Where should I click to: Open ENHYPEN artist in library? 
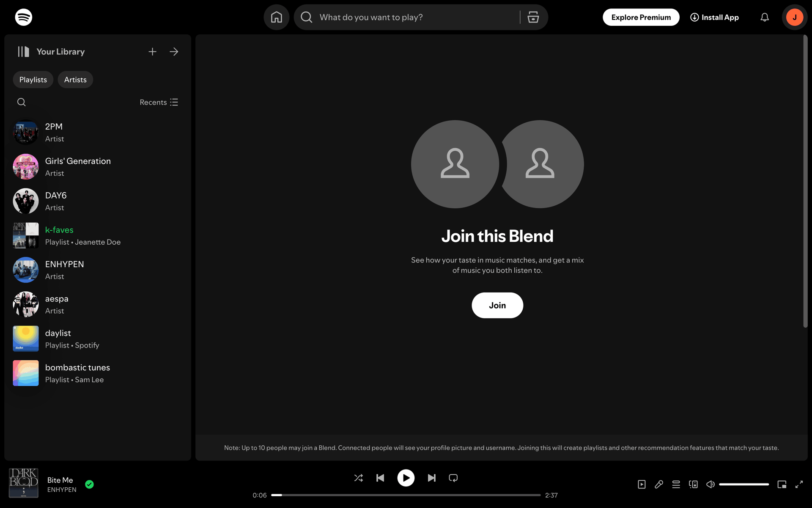click(x=97, y=270)
